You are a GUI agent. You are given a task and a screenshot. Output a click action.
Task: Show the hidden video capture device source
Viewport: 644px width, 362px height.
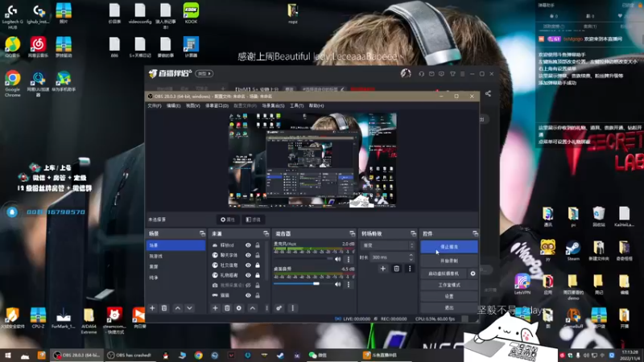pos(248,285)
